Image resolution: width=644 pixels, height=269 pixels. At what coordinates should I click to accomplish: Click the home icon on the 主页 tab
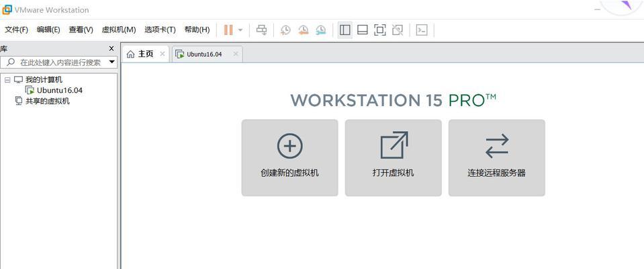(x=130, y=54)
